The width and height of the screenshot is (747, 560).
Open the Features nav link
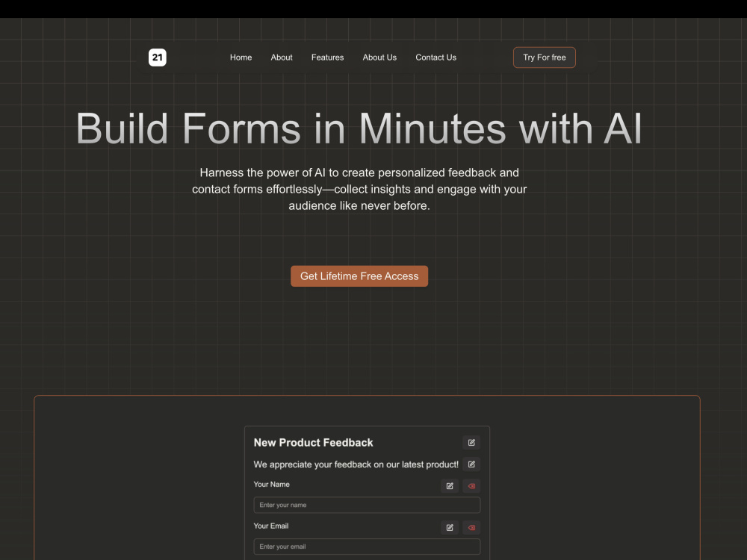327,57
